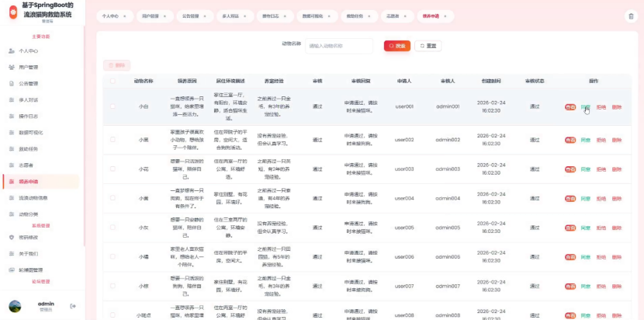Open 多人对话 in the sidebar
Image resolution: width=644 pixels, height=320 pixels.
click(40, 100)
